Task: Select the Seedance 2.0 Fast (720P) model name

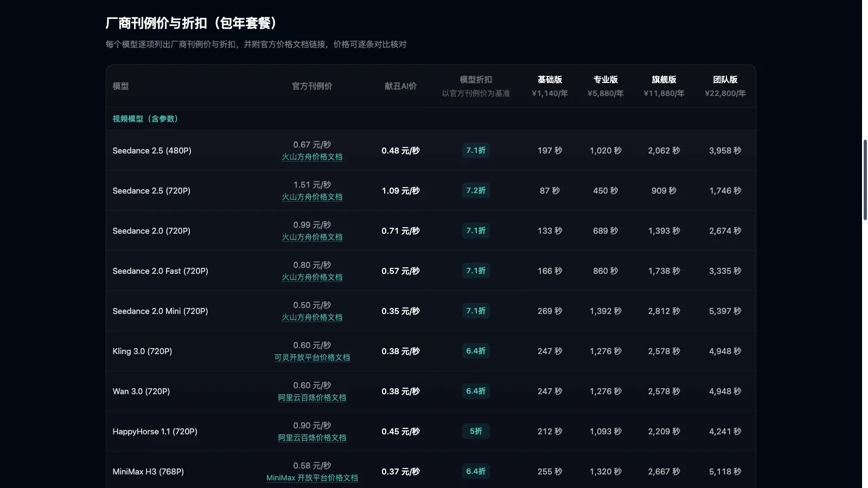Action: 160,271
